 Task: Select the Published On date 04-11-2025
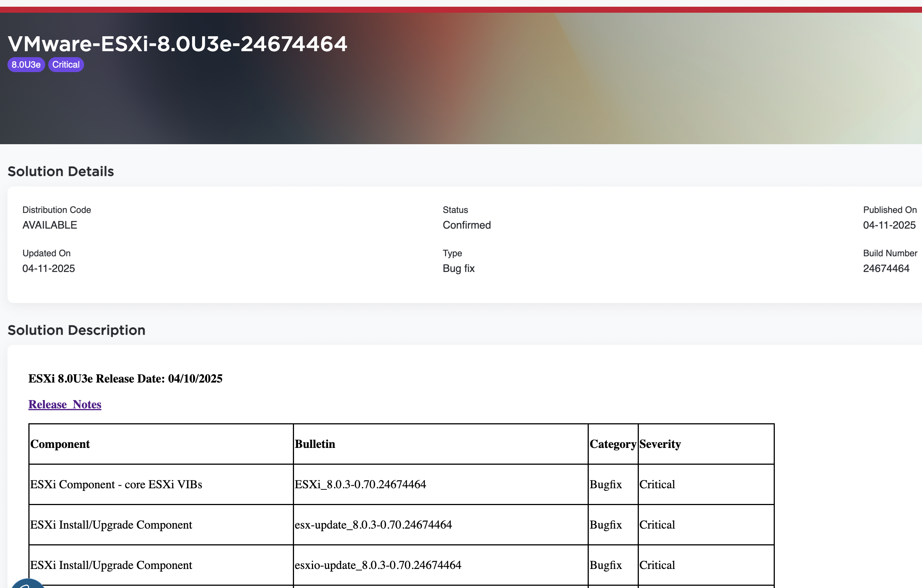pyautogui.click(x=889, y=225)
